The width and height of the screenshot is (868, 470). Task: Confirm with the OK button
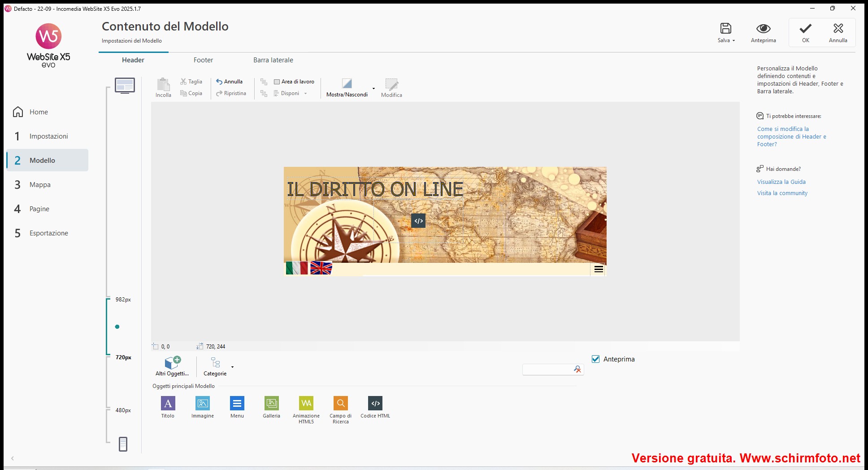[805, 33]
